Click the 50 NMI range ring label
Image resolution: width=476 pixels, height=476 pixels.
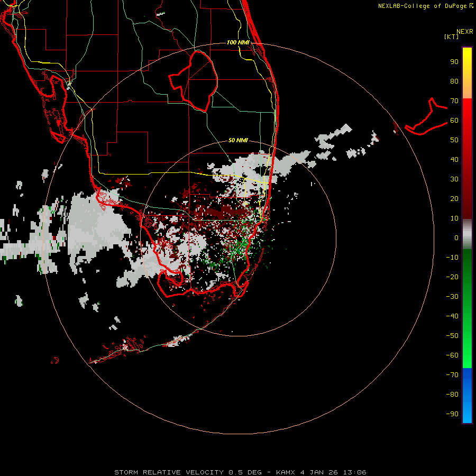pyautogui.click(x=238, y=140)
